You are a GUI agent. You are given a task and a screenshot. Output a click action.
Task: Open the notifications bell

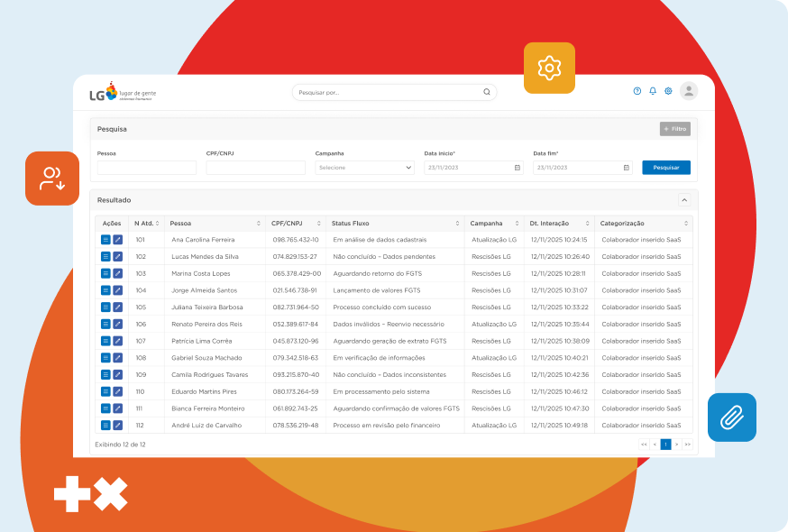click(x=653, y=91)
